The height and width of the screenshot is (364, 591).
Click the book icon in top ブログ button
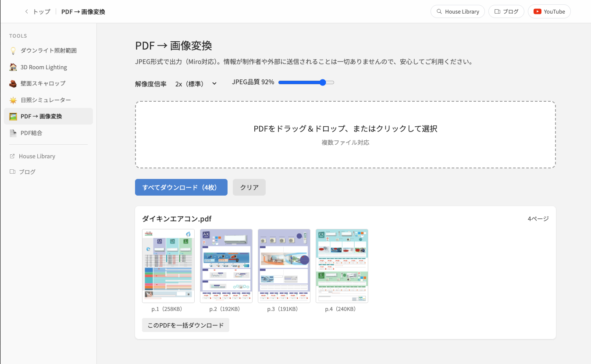(497, 12)
